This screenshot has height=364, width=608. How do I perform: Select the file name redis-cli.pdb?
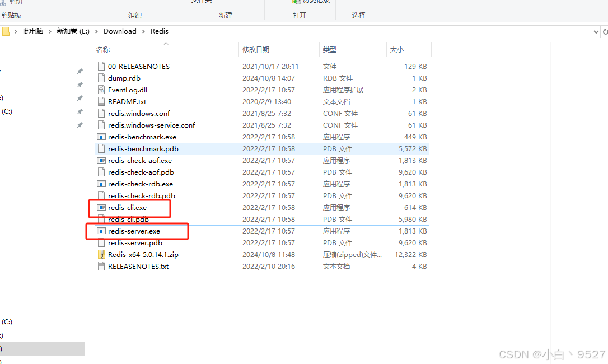tap(128, 220)
